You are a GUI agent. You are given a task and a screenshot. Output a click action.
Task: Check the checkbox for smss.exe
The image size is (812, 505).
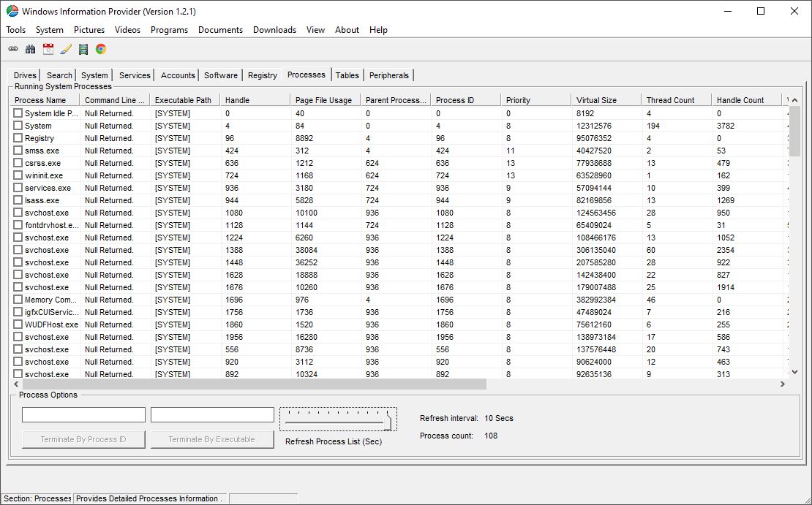(x=18, y=150)
